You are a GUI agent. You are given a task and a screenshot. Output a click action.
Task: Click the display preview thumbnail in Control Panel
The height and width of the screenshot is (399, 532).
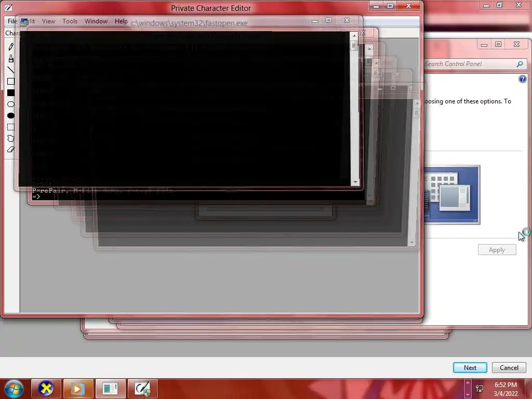(452, 195)
